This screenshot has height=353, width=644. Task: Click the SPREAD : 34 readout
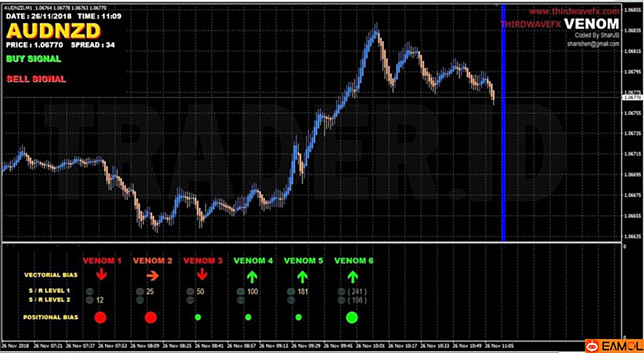[93, 45]
